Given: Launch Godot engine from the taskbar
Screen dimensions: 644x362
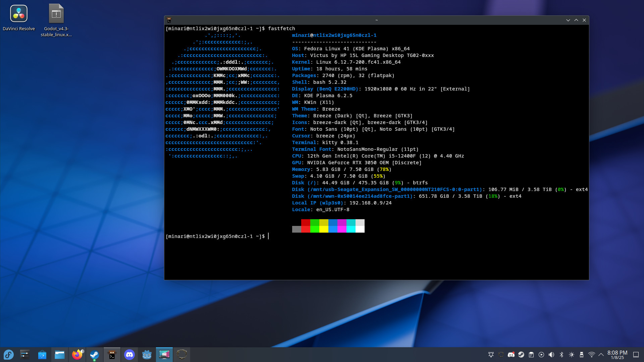Looking at the screenshot, I should (x=147, y=355).
